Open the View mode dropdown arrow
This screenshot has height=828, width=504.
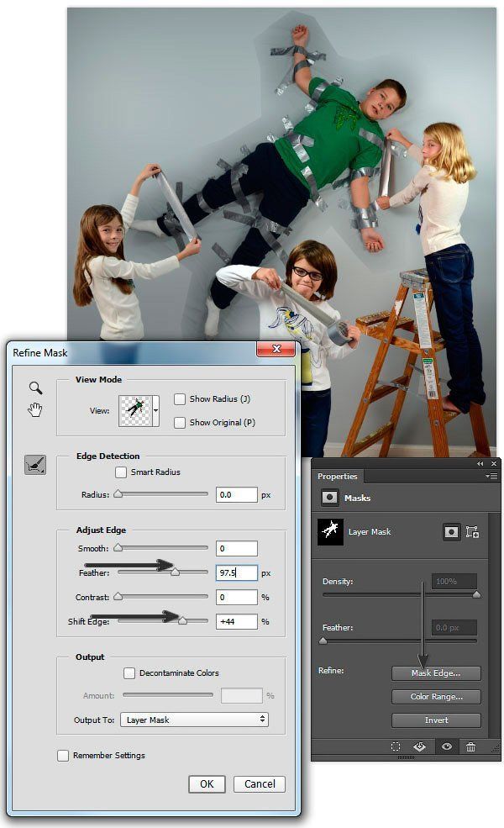click(x=155, y=410)
